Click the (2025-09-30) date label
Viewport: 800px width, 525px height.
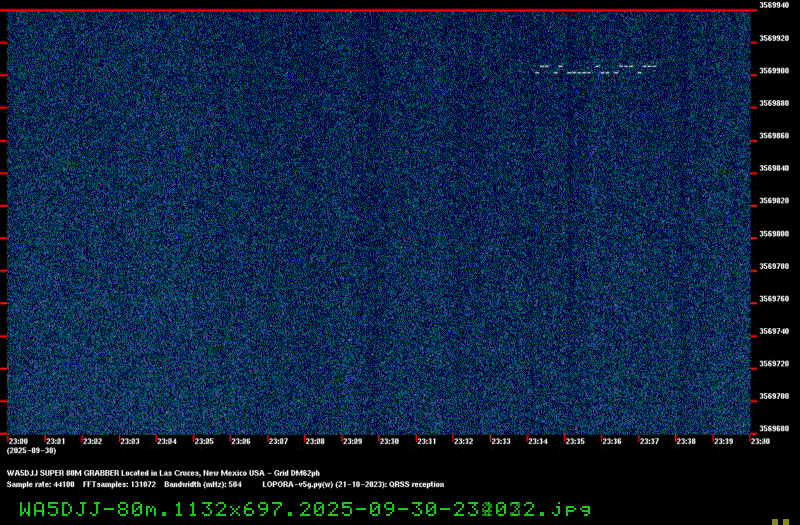[x=31, y=451]
